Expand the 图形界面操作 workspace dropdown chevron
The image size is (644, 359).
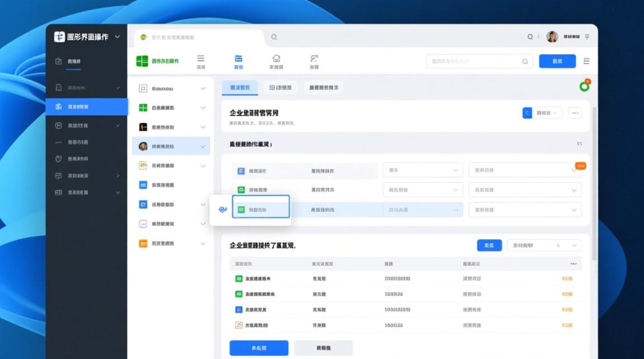(117, 37)
